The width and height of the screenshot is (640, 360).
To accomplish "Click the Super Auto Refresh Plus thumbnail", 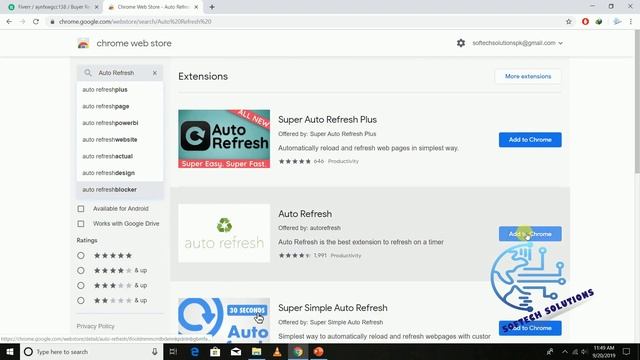I will point(224,139).
